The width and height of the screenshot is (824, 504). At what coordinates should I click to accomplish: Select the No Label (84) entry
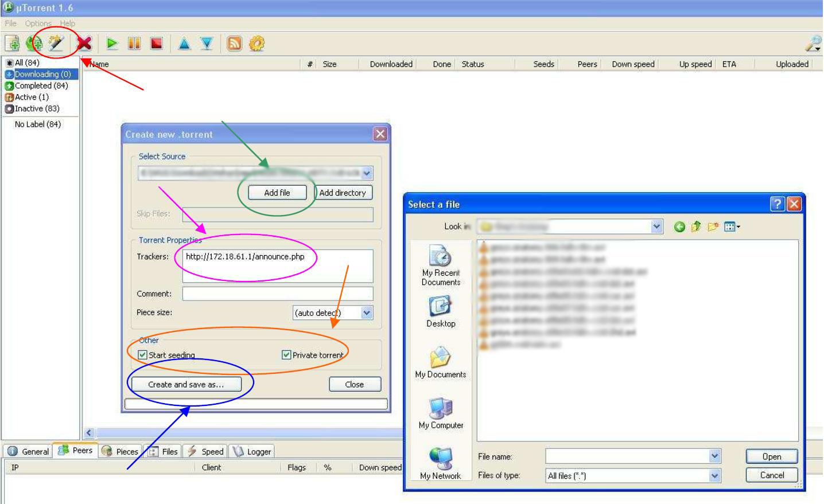38,124
